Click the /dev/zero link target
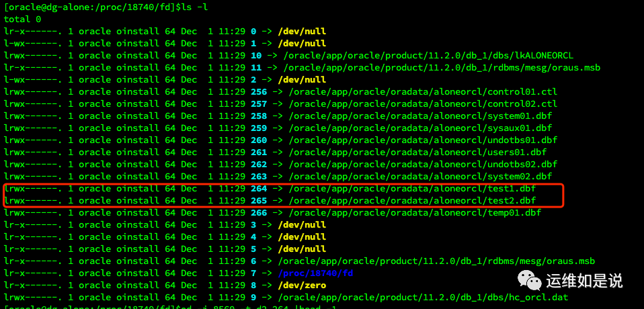This screenshot has width=644, height=309. click(x=302, y=285)
